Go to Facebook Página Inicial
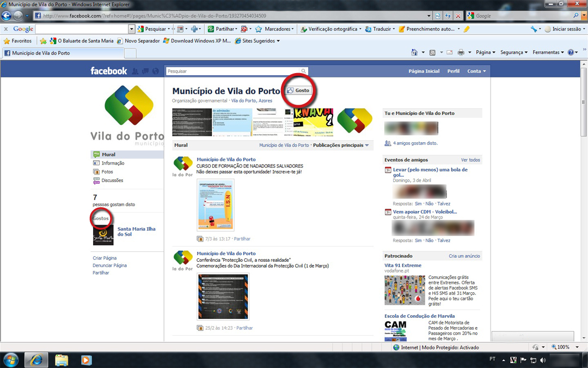Image resolution: width=588 pixels, height=368 pixels. pyautogui.click(x=424, y=71)
